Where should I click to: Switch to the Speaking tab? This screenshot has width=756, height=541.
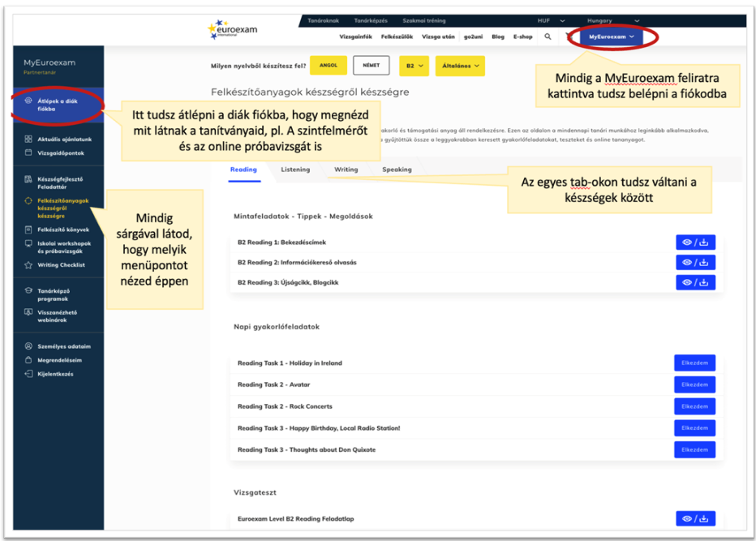(397, 170)
